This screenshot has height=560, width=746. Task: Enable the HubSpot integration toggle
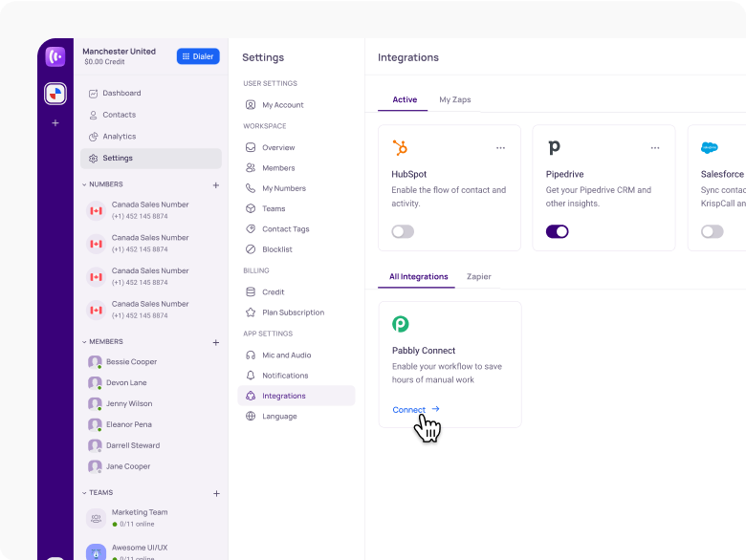[x=403, y=231]
